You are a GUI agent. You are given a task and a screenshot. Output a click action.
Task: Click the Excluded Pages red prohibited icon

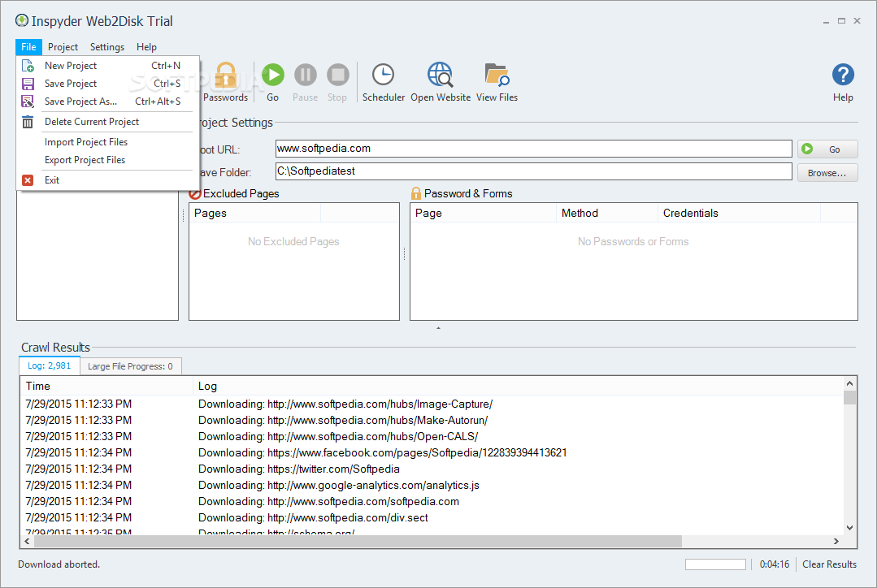point(194,194)
